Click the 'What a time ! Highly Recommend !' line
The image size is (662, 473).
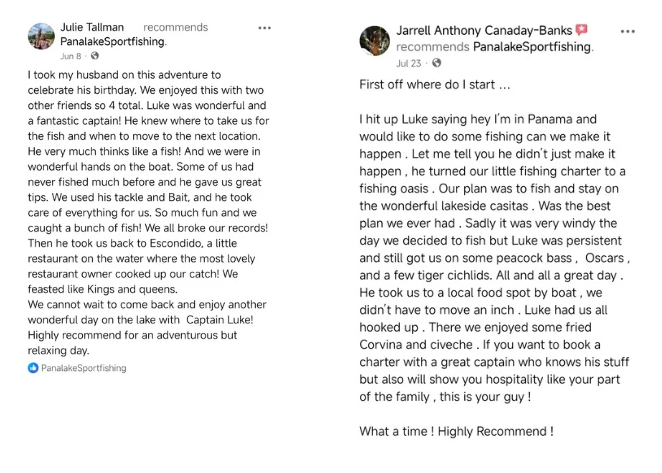[456, 431]
